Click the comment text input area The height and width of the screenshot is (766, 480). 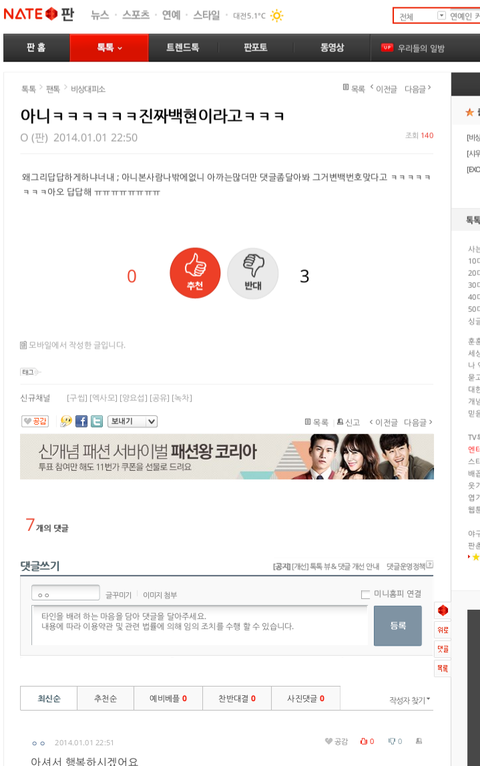click(199, 625)
